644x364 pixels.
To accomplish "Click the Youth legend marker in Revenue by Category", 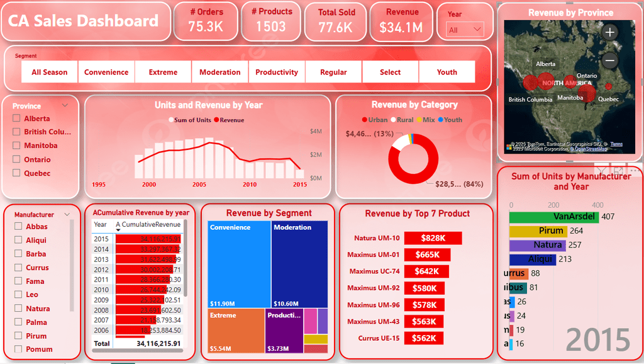I will (440, 120).
